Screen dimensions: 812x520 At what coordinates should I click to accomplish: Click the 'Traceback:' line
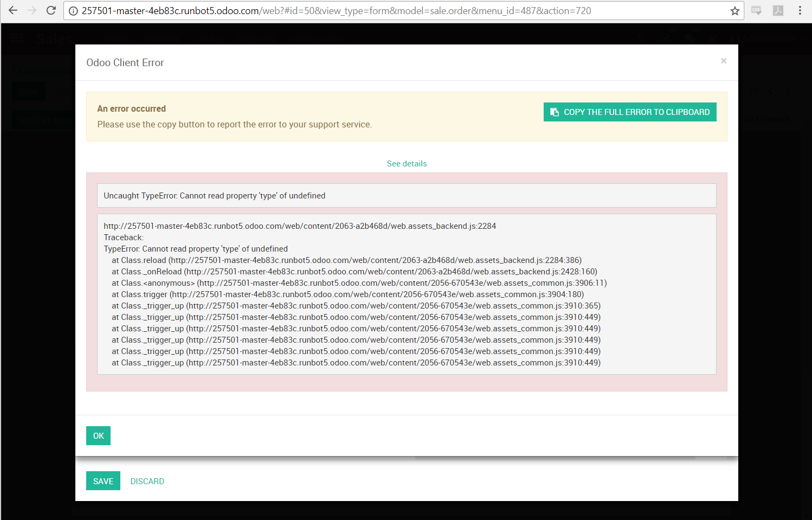point(124,237)
